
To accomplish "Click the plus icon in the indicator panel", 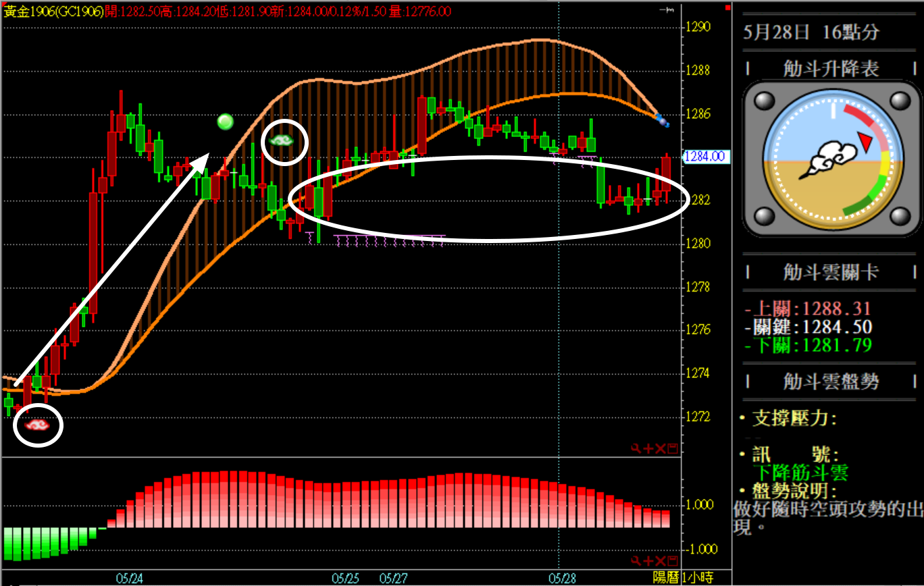I will click(648, 562).
